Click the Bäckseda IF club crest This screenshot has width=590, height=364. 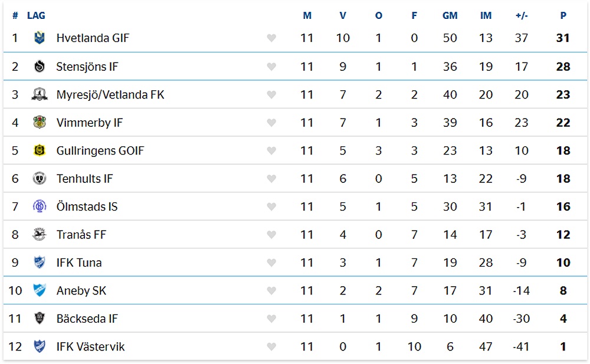[40, 319]
